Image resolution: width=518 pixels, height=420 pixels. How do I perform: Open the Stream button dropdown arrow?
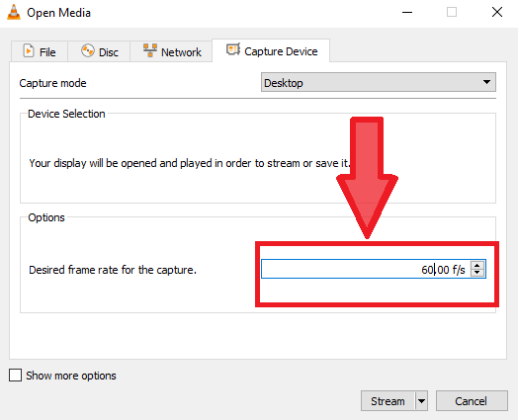421,401
